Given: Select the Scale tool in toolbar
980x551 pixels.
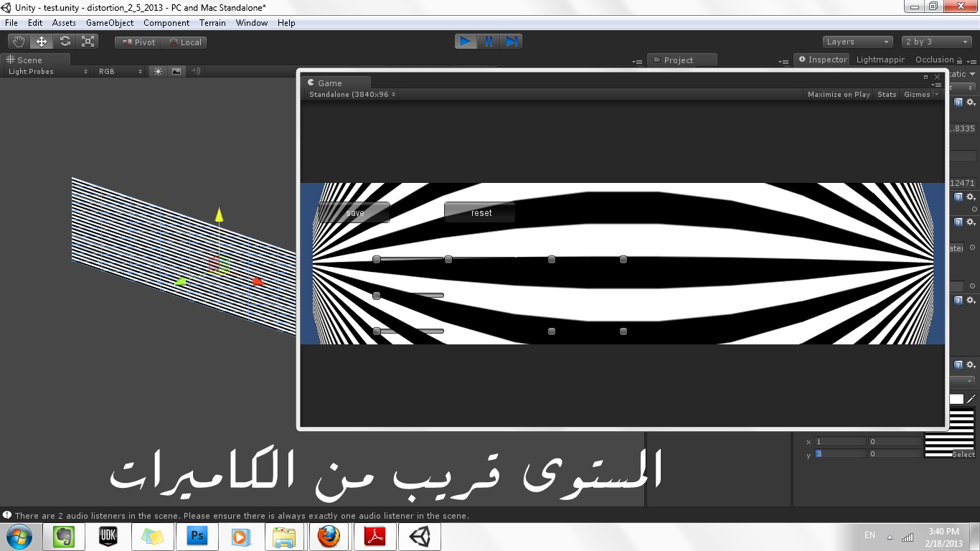Looking at the screenshot, I should coord(88,42).
